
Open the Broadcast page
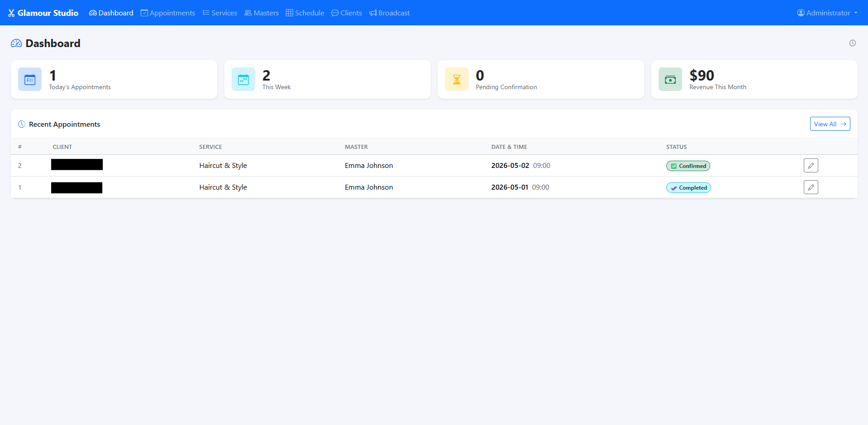389,13
